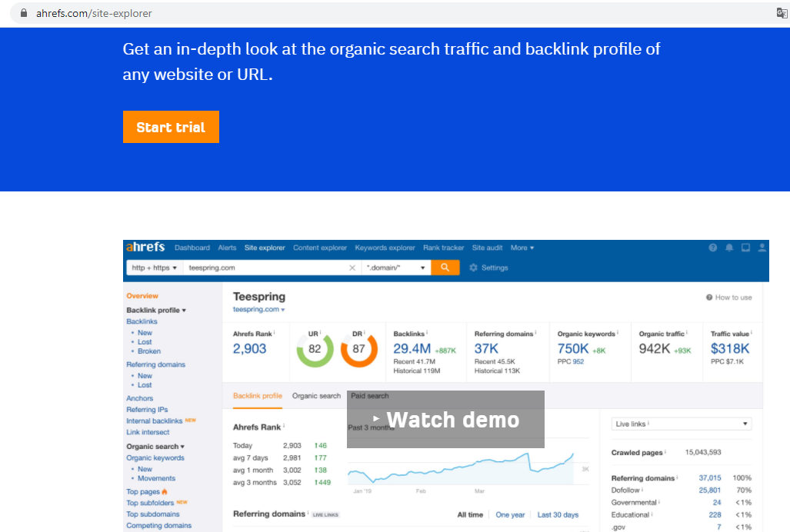Image resolution: width=790 pixels, height=532 pixels.
Task: Open Top subfolders sidebar link
Action: click(150, 503)
